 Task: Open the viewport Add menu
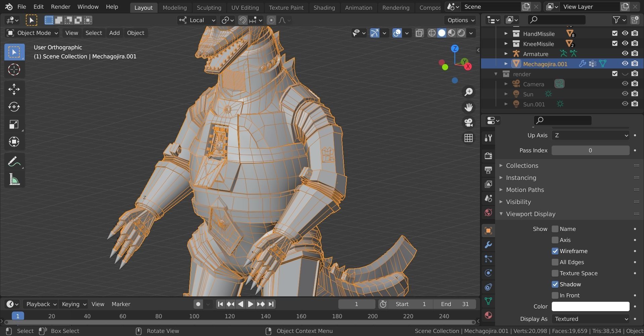pos(114,33)
